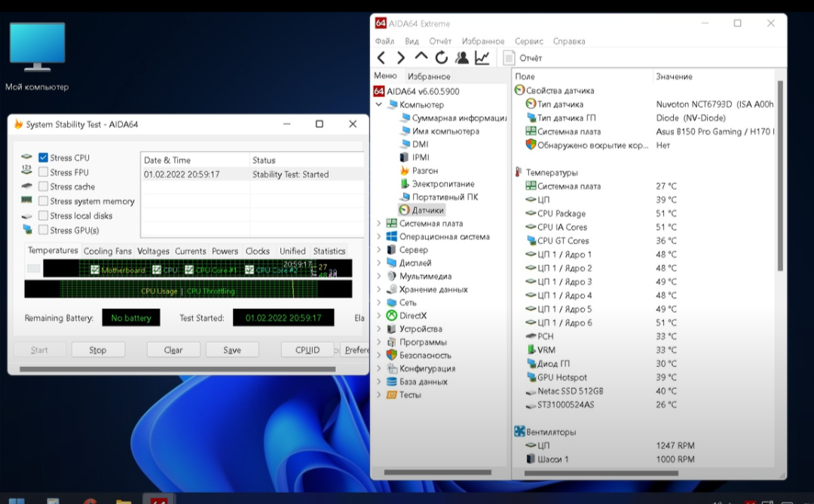Toggle the CPU graph legend checkbox
Viewport: 814px width, 504px height.
(x=156, y=270)
